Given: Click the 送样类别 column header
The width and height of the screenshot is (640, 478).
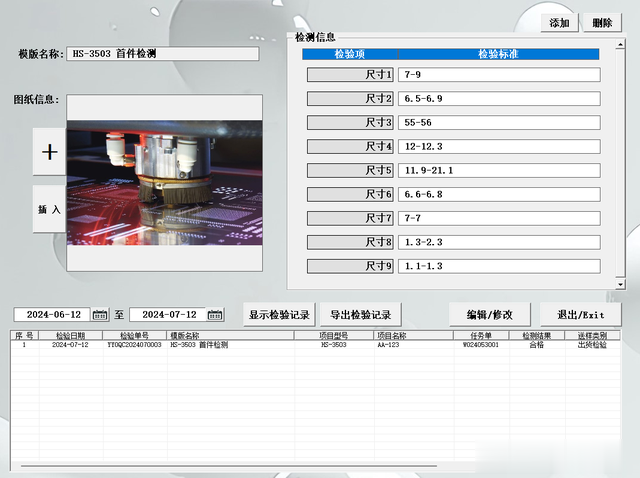Looking at the screenshot, I should [x=592, y=336].
